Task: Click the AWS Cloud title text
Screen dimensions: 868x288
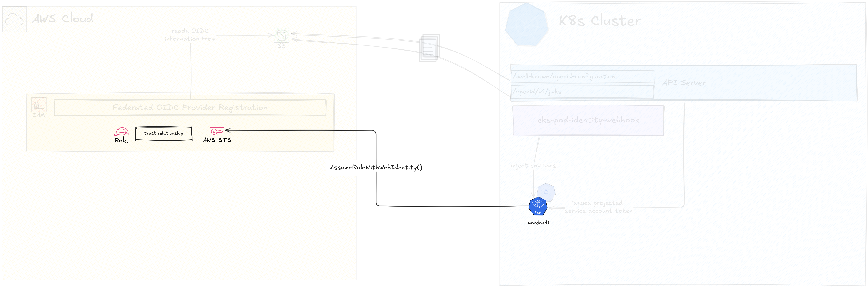Action: (63, 18)
